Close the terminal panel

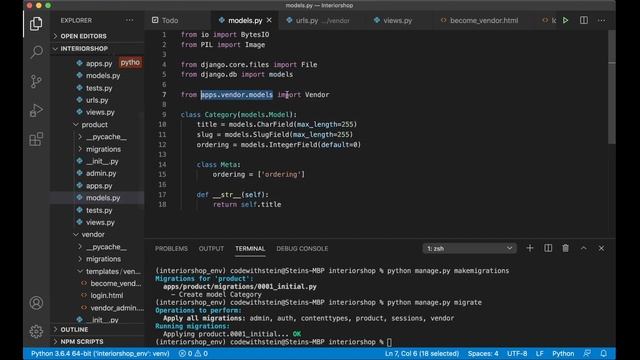[x=601, y=248]
